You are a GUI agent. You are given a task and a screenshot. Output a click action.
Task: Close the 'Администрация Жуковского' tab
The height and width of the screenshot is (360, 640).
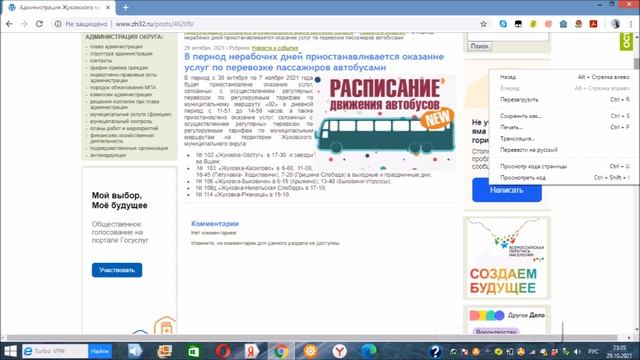[x=108, y=7]
